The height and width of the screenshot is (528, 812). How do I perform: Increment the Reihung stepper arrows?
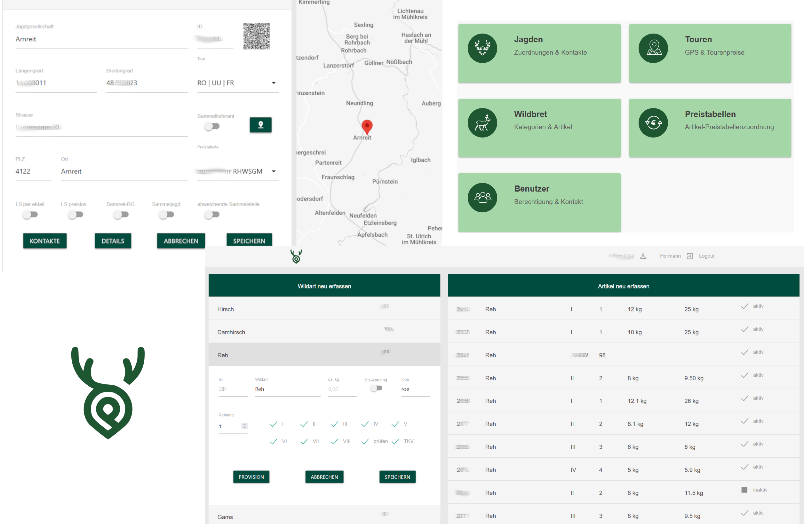(244, 424)
